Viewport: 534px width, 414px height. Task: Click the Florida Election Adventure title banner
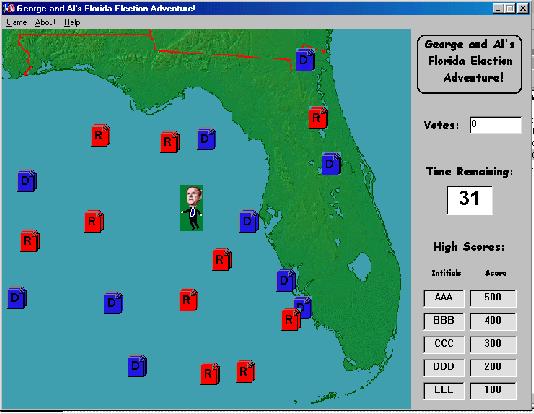(469, 64)
